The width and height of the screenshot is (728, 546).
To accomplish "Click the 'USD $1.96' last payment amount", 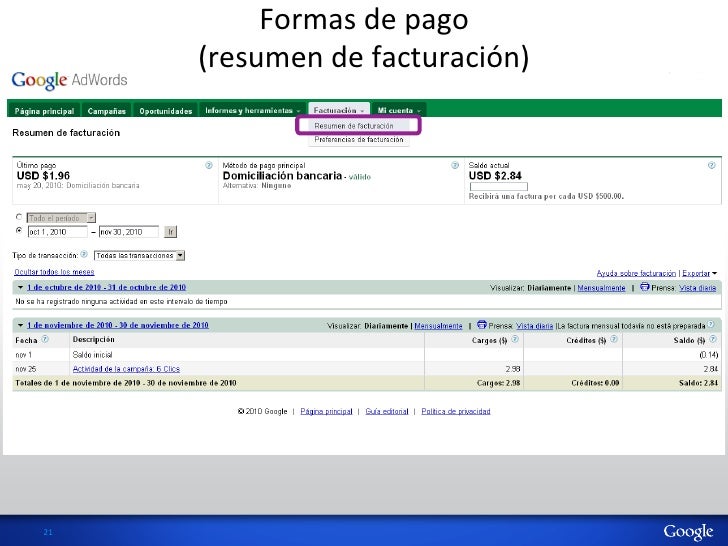I will (43, 176).
